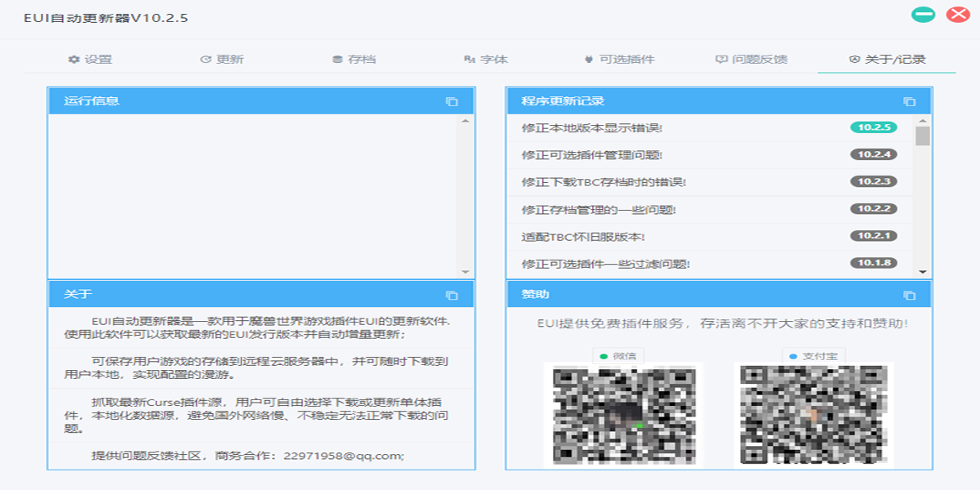Select the 字体 tab
The height and width of the screenshot is (490, 980).
click(486, 60)
